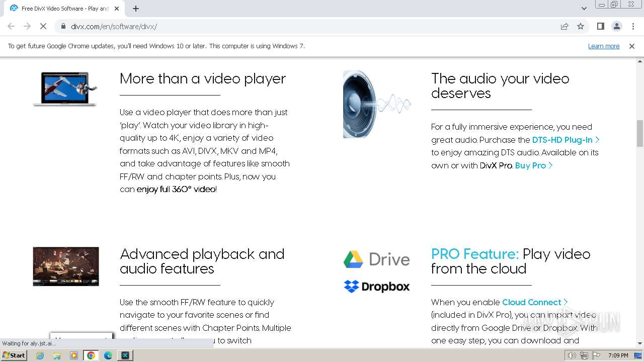The width and height of the screenshot is (644, 362).
Task: Open the Chrome three-dot menu
Action: click(633, 26)
